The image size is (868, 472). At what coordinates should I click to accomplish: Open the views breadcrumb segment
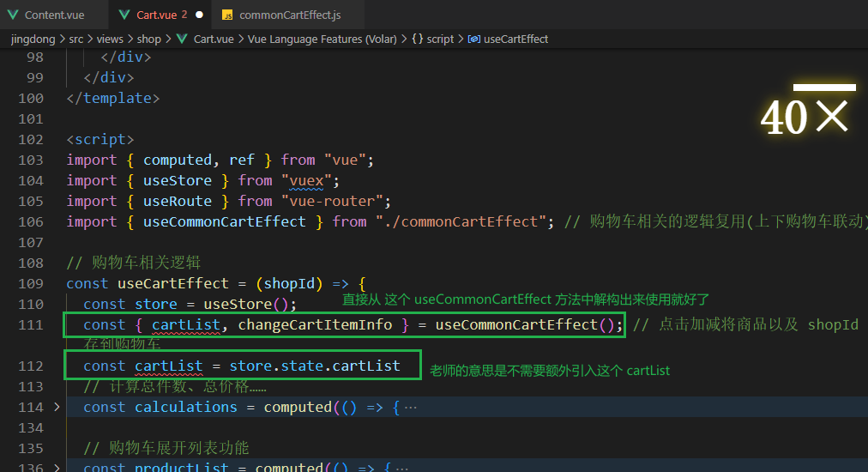click(x=110, y=39)
